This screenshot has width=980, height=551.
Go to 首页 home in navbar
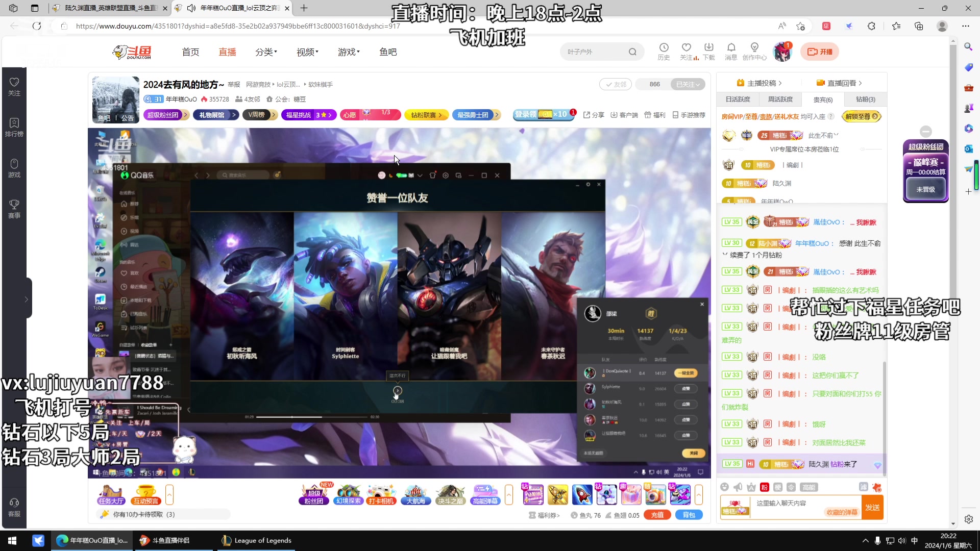click(190, 52)
